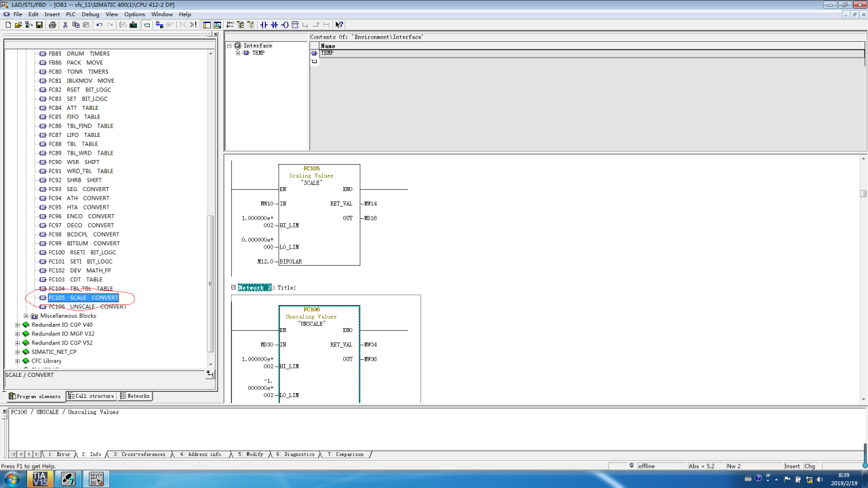Viewport: 868px width, 488px height.
Task: Click the Network 2 label
Action: coord(254,287)
